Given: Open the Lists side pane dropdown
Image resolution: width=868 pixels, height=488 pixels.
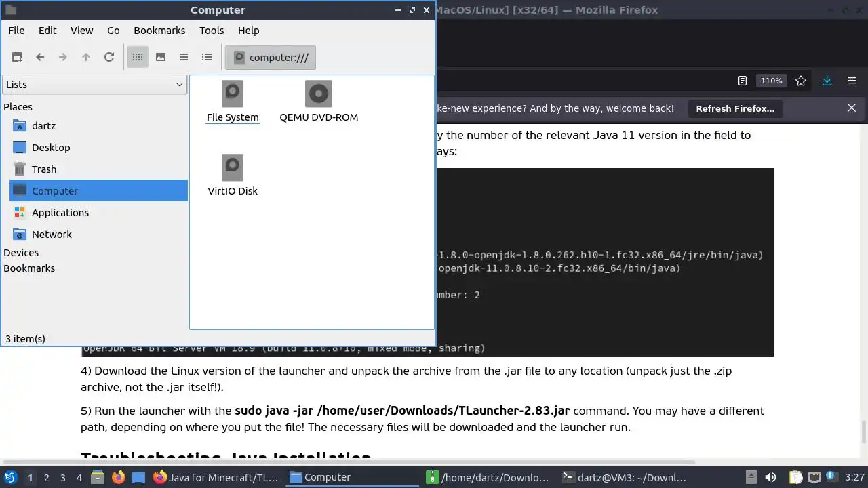Looking at the screenshot, I should pos(94,84).
